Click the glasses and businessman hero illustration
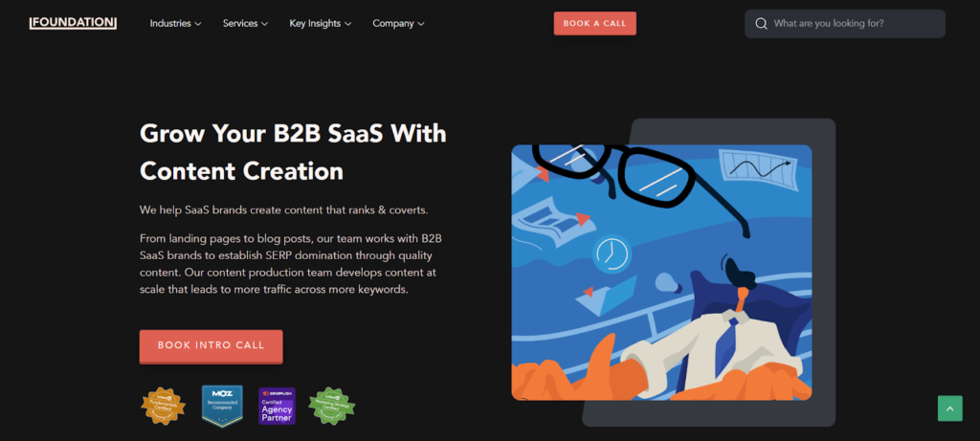The image size is (980, 441). (x=662, y=273)
